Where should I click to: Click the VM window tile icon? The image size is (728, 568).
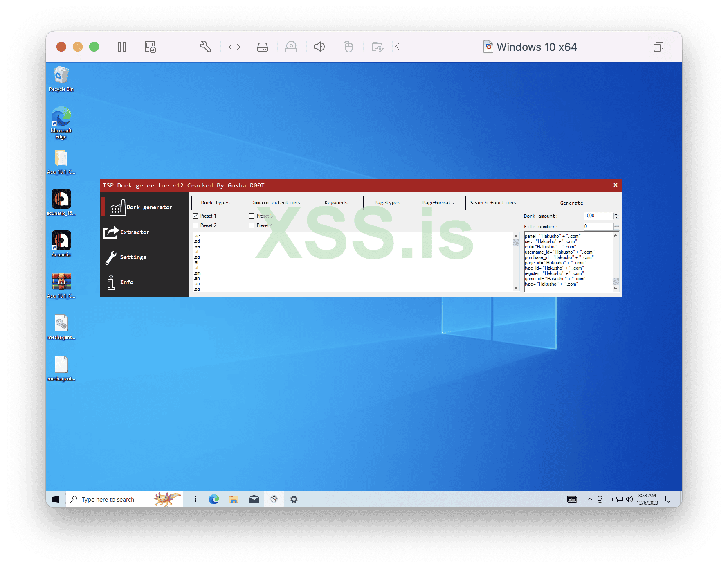point(658,47)
